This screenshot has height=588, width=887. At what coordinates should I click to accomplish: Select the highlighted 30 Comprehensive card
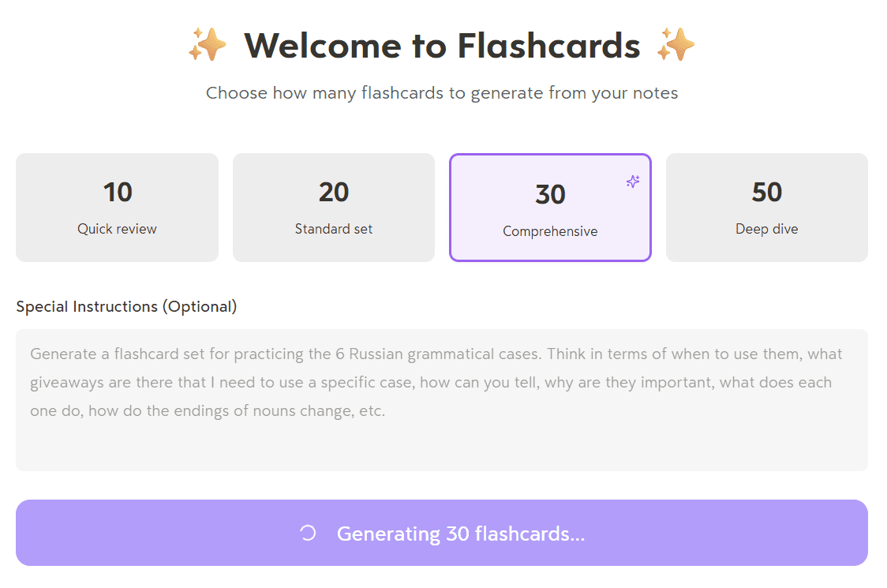pyautogui.click(x=550, y=207)
